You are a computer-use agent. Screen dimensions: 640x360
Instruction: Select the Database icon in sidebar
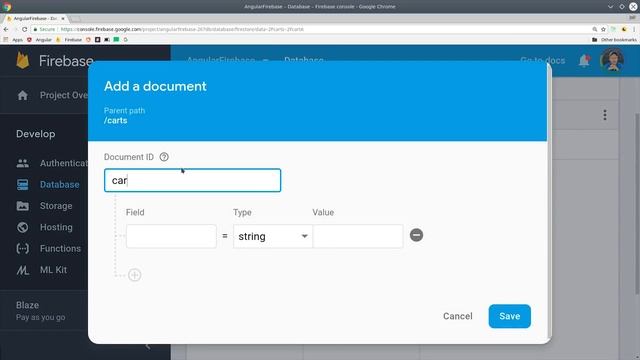point(22,184)
